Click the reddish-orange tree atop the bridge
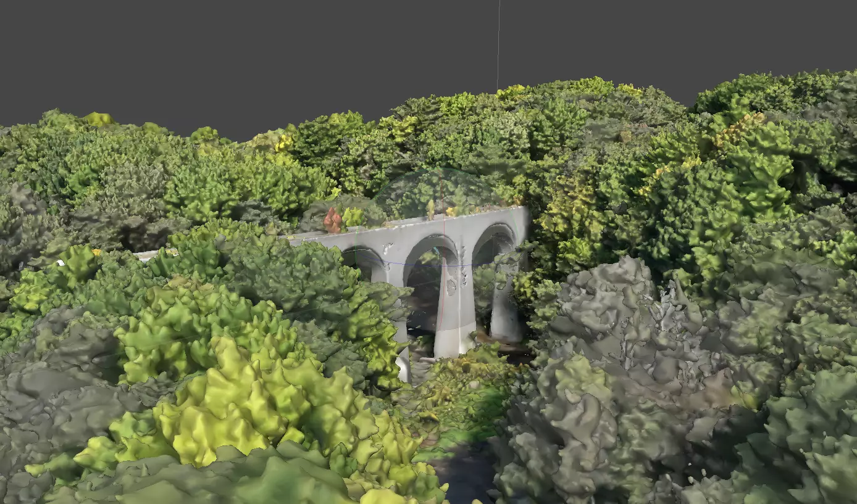857x504 pixels. click(333, 220)
